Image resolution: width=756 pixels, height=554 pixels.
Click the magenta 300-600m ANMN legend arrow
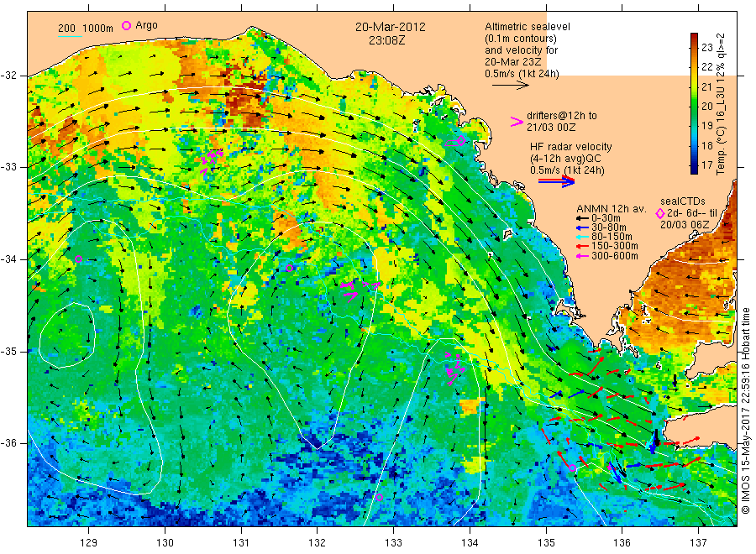(583, 256)
